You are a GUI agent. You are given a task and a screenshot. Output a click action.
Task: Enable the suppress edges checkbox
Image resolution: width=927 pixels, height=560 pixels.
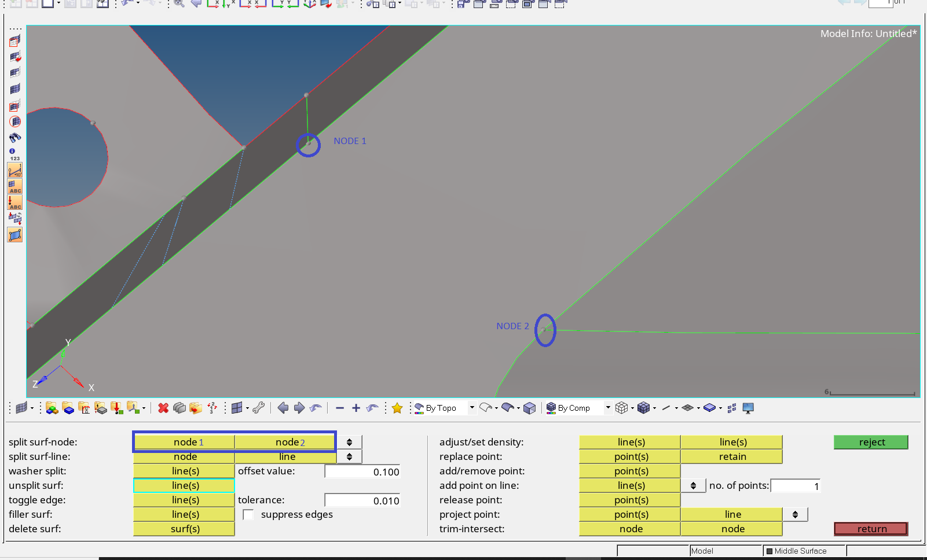(248, 514)
